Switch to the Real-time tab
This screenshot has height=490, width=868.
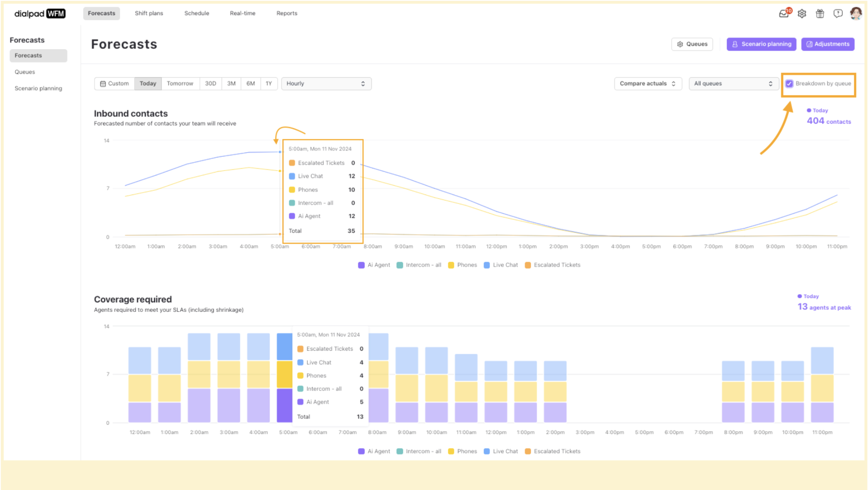point(242,13)
